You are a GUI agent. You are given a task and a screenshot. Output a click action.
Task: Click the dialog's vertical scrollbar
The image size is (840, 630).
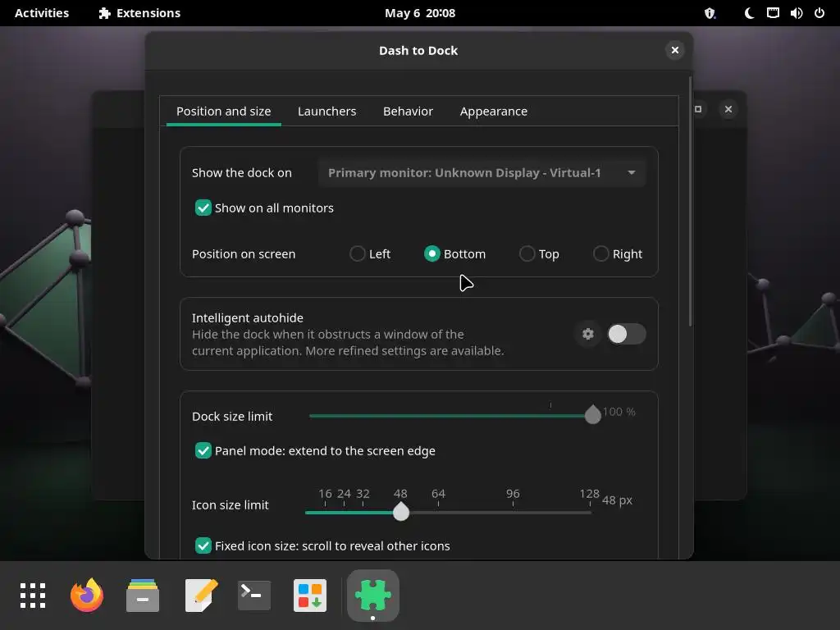690,201
